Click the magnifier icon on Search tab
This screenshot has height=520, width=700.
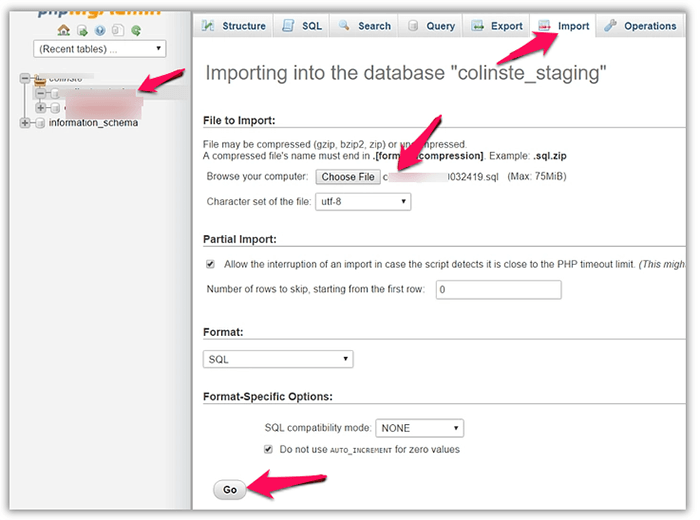pyautogui.click(x=344, y=25)
